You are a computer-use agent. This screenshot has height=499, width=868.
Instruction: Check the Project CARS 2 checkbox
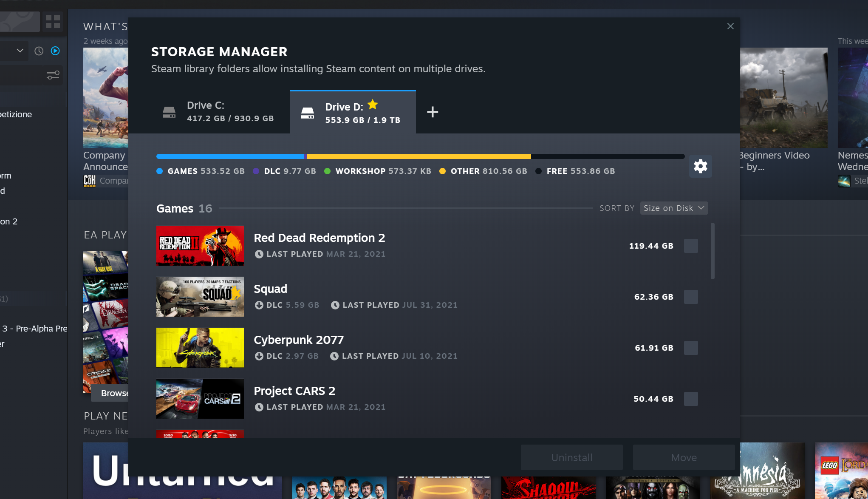click(x=691, y=399)
